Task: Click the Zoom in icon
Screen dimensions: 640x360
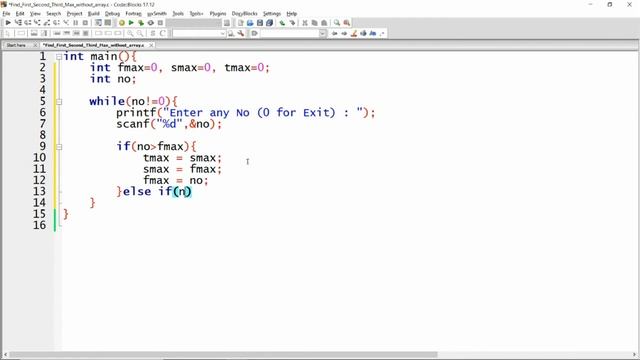Action: 130,33
